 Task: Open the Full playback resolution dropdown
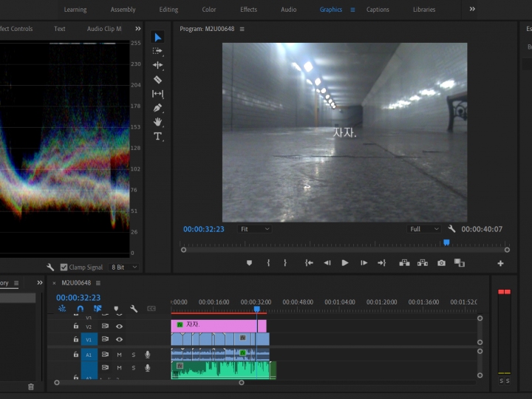coord(424,229)
